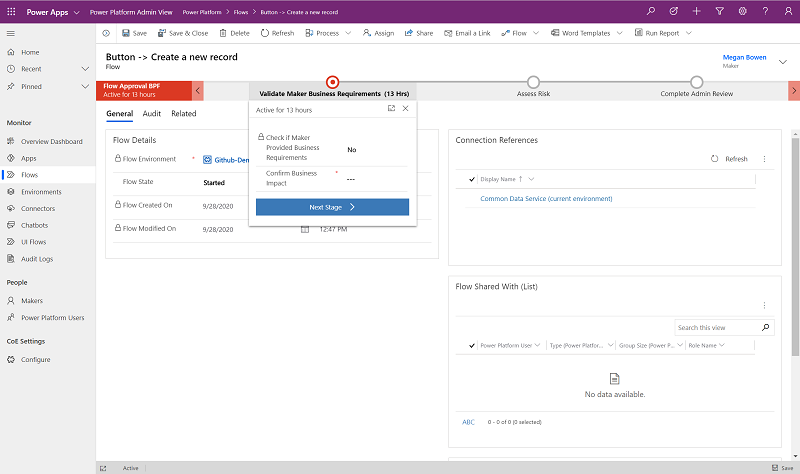Click the Share command
Viewport: 800px width, 474px height.
click(418, 33)
